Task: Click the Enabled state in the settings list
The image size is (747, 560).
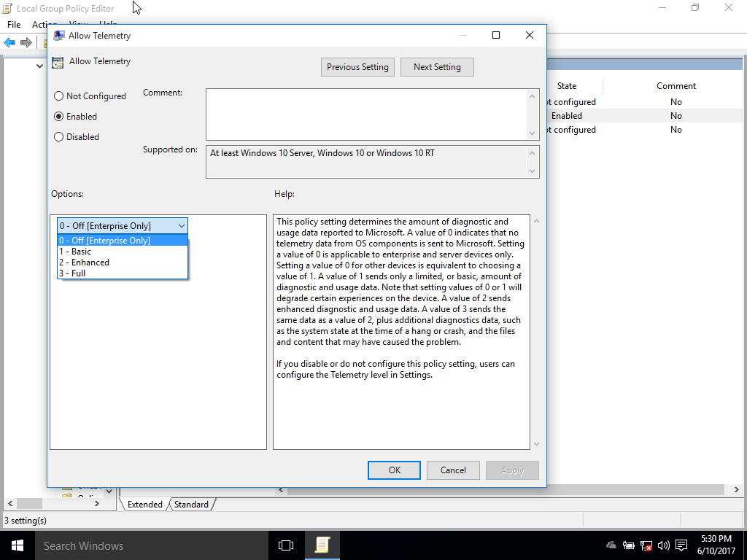Action: pyautogui.click(x=566, y=116)
